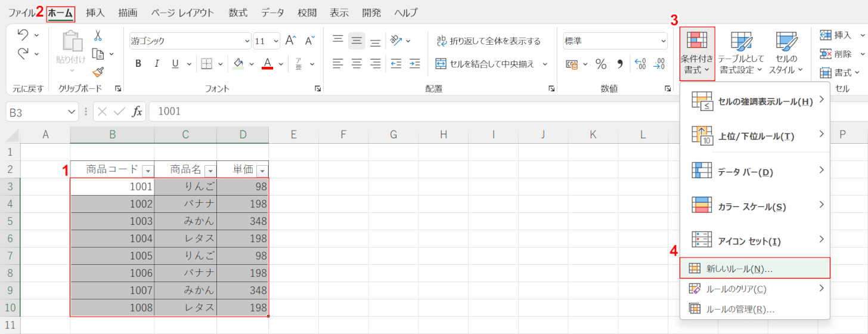Expand the font name 游ゴシック dropdown

coord(247,41)
